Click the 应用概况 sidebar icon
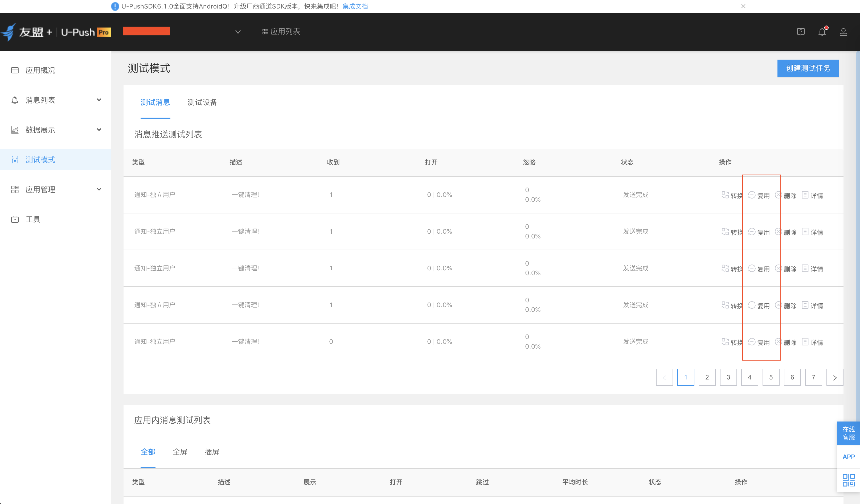Image resolution: width=860 pixels, height=504 pixels. point(15,70)
